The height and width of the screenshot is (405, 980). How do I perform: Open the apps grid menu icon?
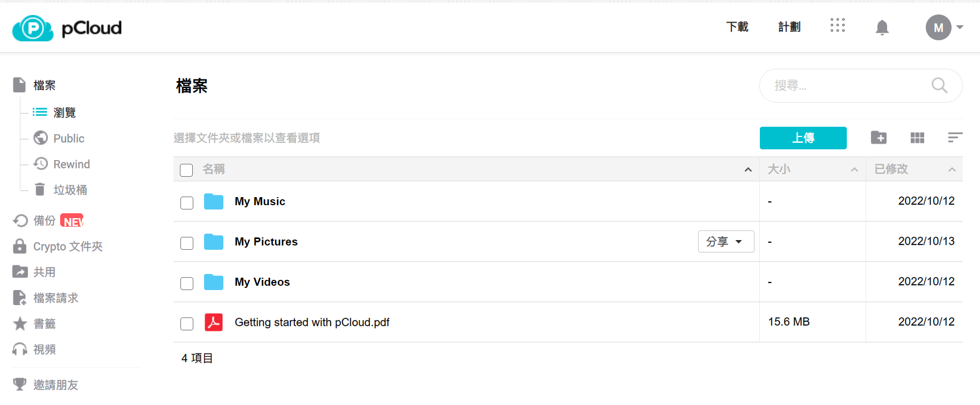click(837, 25)
